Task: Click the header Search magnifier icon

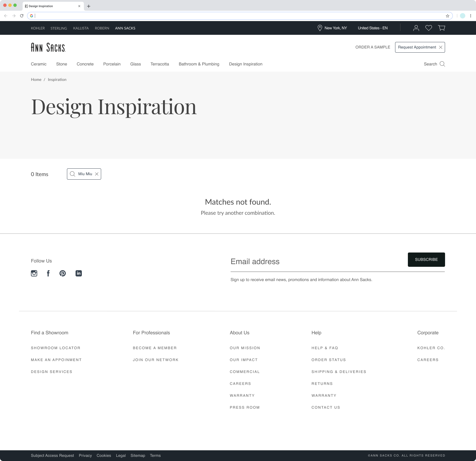Action: (442, 64)
